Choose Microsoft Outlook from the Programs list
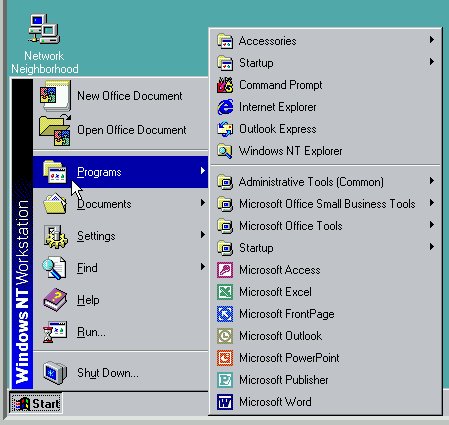The height and width of the screenshot is (425, 449). pos(326,336)
